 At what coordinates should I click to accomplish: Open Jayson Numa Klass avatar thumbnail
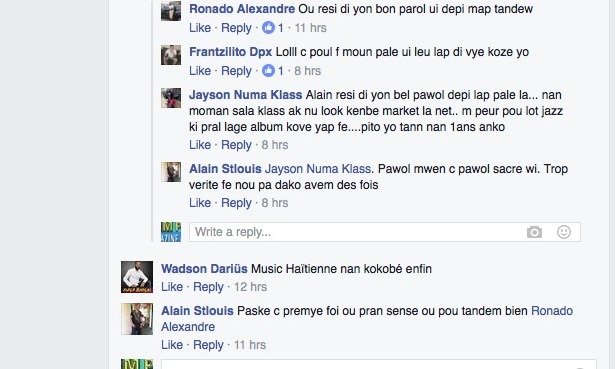pos(171,98)
